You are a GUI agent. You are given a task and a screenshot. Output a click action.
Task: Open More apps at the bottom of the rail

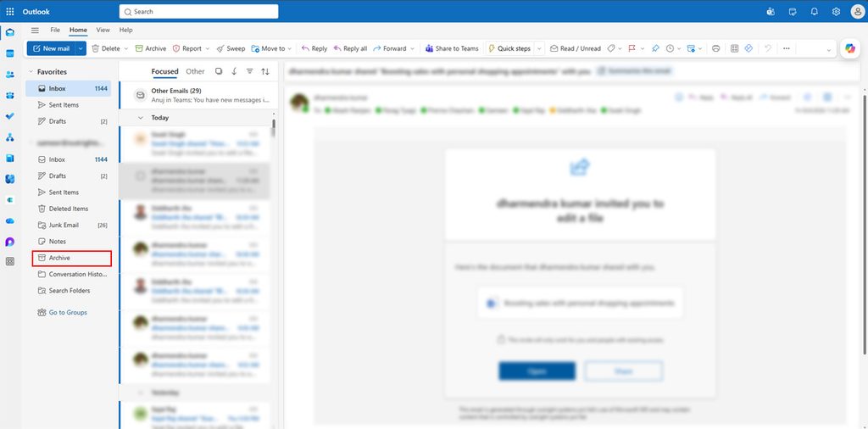click(10, 261)
